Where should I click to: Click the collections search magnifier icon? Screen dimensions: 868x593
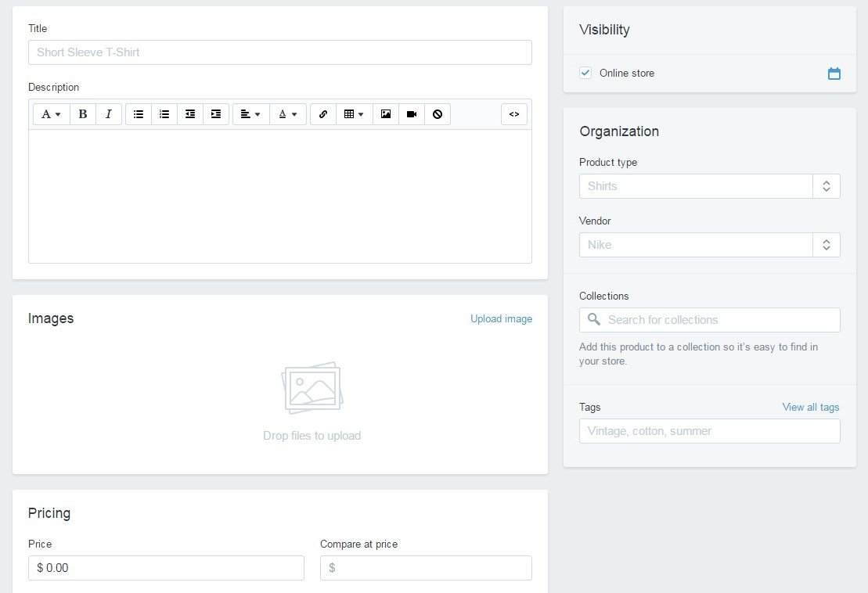click(594, 320)
